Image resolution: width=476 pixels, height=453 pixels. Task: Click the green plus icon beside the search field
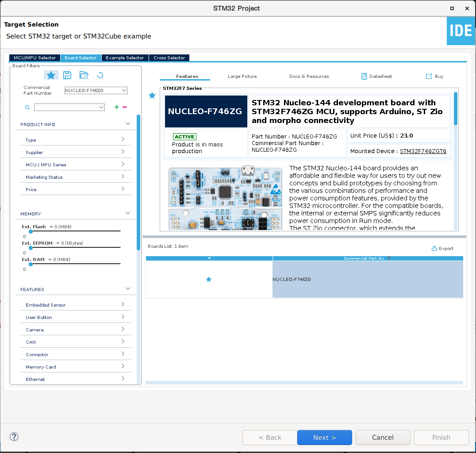[117, 107]
